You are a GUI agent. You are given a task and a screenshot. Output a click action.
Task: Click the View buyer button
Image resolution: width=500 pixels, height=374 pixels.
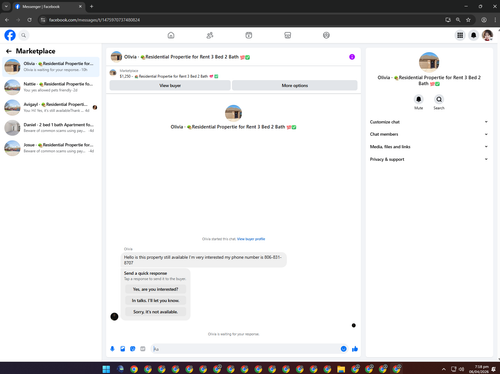[170, 85]
